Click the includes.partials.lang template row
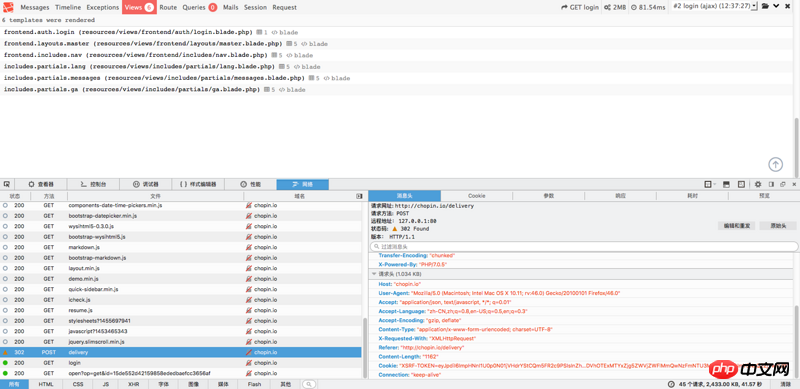This screenshot has height=389, width=800. [396, 67]
